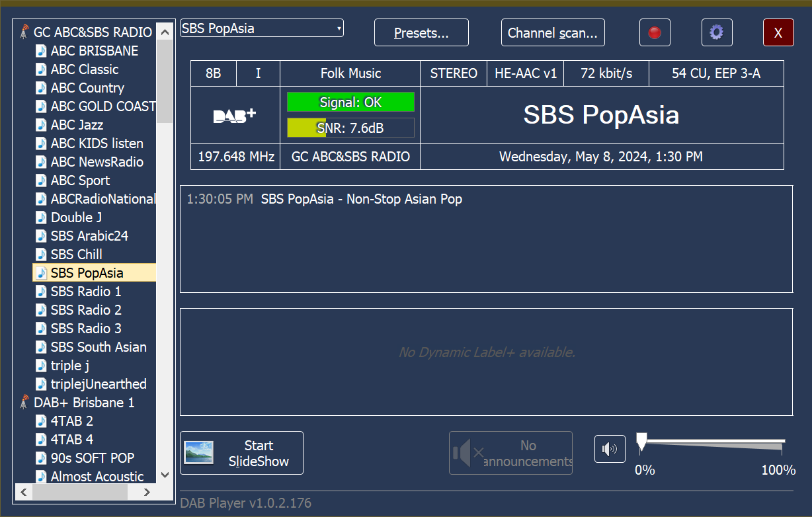The width and height of the screenshot is (812, 517).
Task: Choose the Double J station
Action: (76, 218)
